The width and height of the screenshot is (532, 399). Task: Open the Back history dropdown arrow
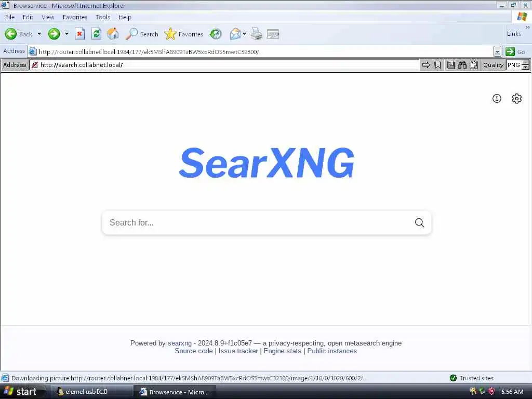click(x=39, y=34)
